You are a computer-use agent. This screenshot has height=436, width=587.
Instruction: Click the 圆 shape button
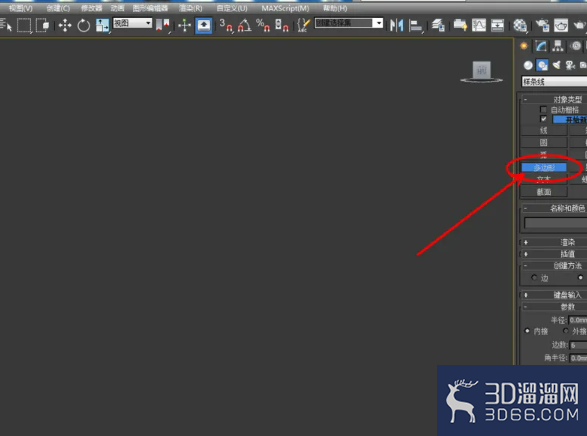point(544,143)
